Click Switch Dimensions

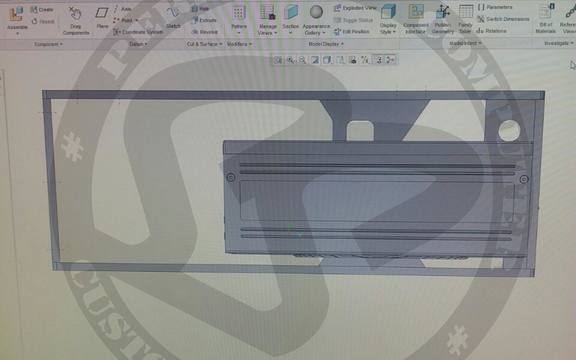[503, 19]
